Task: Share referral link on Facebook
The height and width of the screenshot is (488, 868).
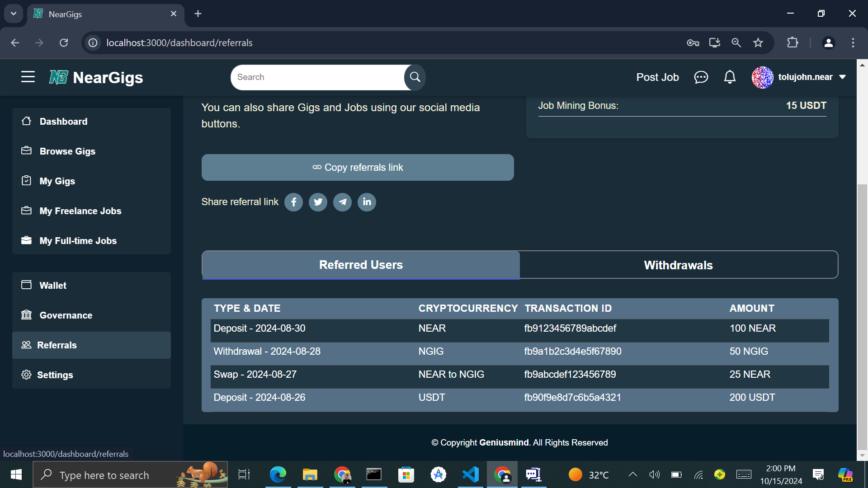Action: point(293,202)
